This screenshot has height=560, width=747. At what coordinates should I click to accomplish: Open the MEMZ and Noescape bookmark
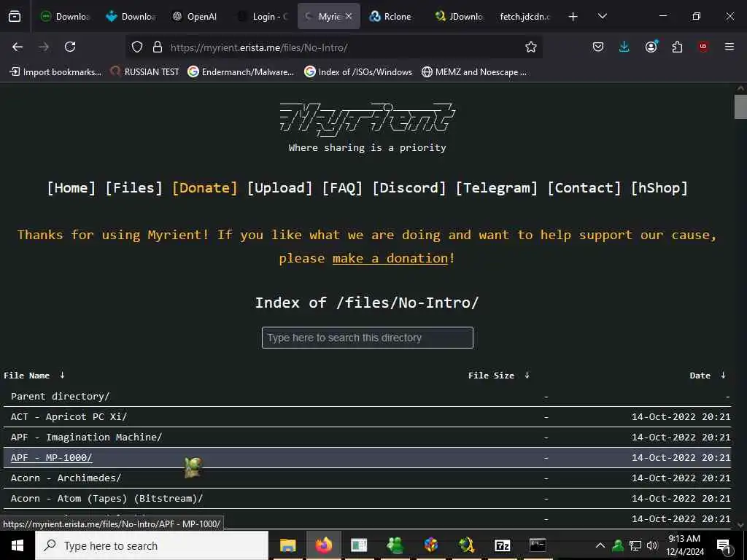(474, 72)
